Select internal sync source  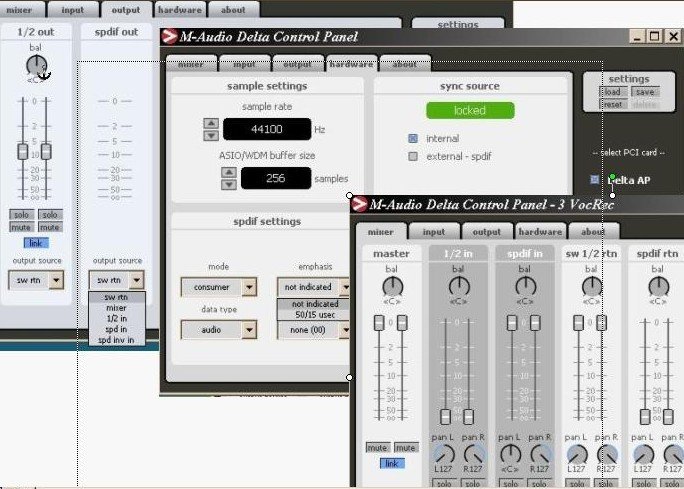pyautogui.click(x=413, y=139)
